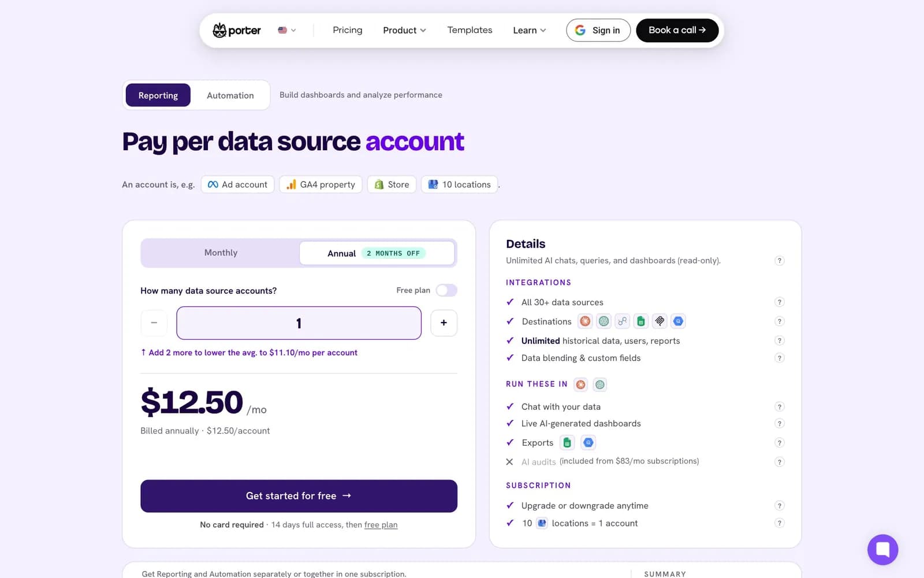The image size is (924, 578).
Task: Click 'Billed annually · $12.50/account' text
Action: 205,431
